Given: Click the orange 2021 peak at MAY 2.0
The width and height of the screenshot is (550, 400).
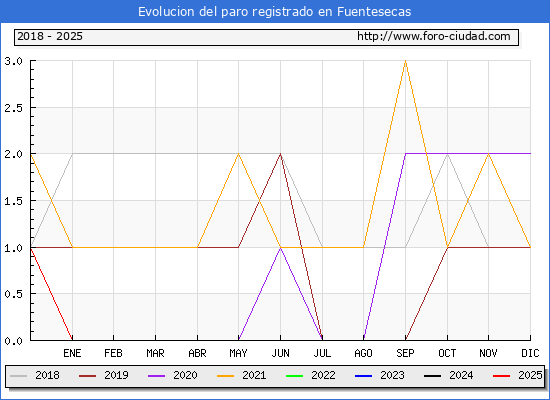Looking at the screenshot, I should [x=239, y=154].
